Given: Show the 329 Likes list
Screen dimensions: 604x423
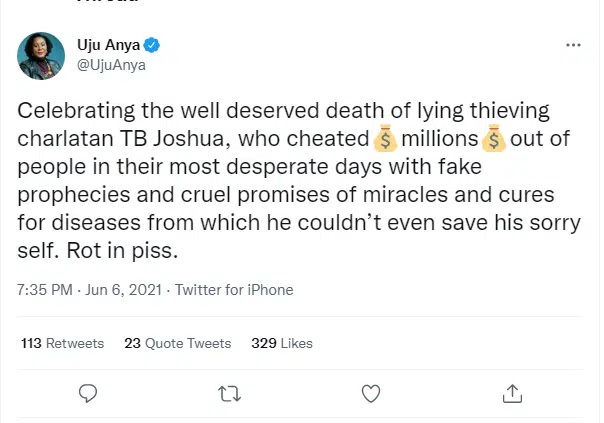Looking at the screenshot, I should (281, 343).
